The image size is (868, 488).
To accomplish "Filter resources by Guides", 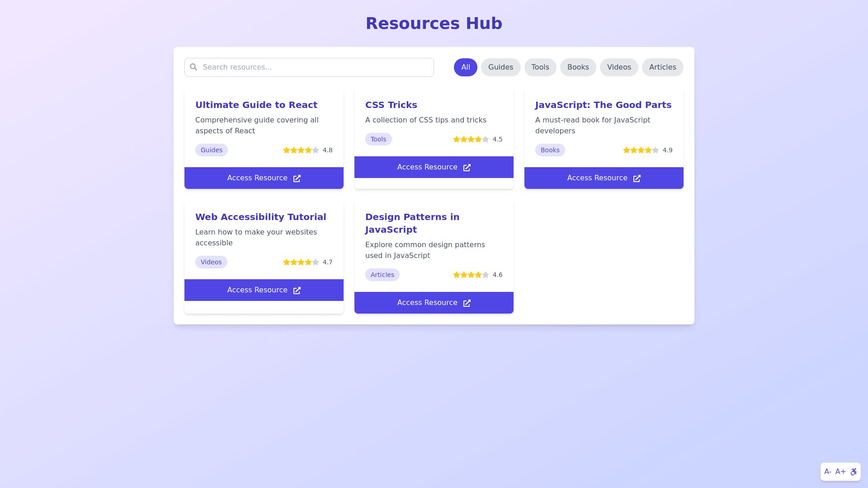I will [500, 67].
